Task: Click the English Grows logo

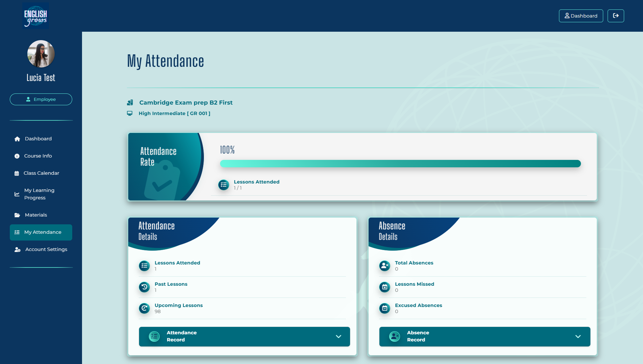Action: pyautogui.click(x=35, y=16)
